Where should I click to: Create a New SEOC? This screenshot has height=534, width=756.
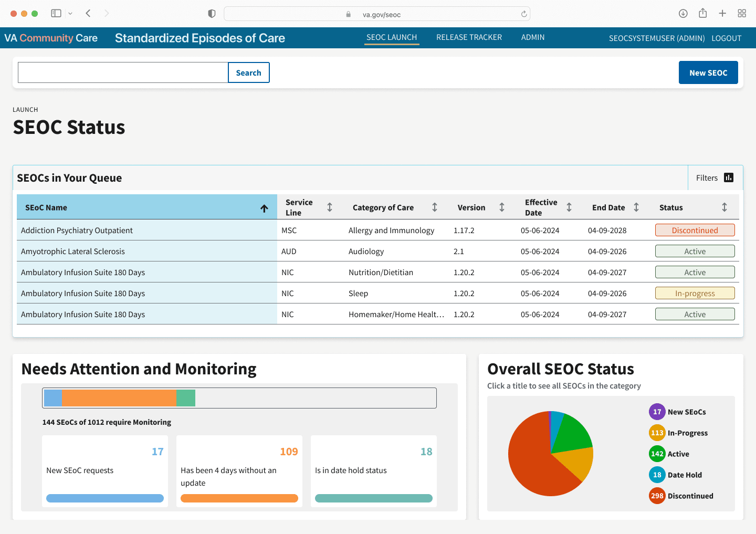pos(708,72)
